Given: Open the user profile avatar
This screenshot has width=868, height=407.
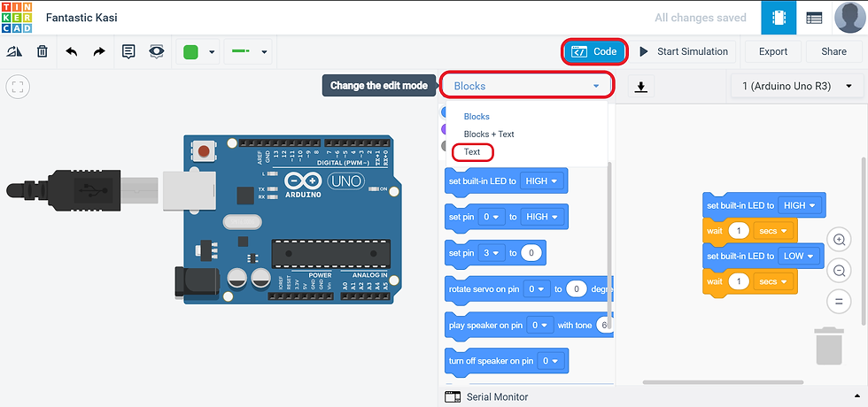Looking at the screenshot, I should tap(850, 18).
